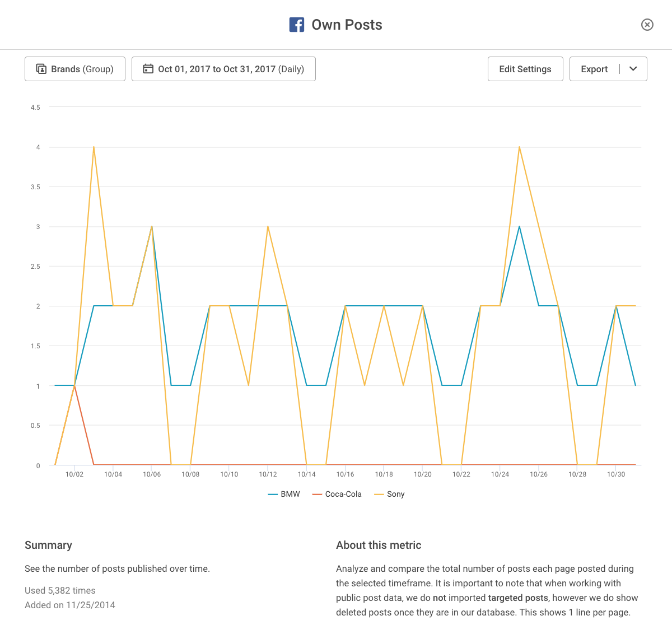Click the 2.5 y-axis value
The width and height of the screenshot is (672, 625).
[x=35, y=267]
